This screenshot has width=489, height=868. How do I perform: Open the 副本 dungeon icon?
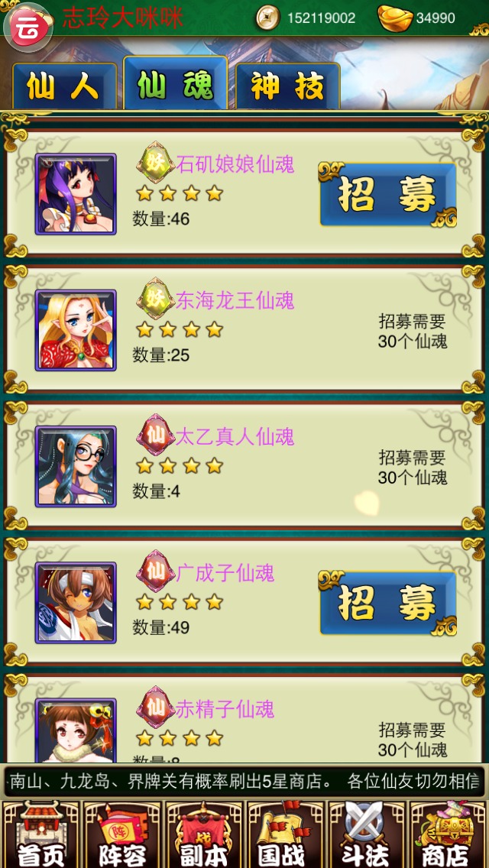click(x=204, y=834)
